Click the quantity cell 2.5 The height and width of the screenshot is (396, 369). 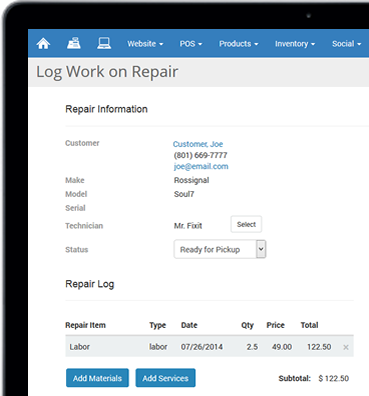(252, 347)
